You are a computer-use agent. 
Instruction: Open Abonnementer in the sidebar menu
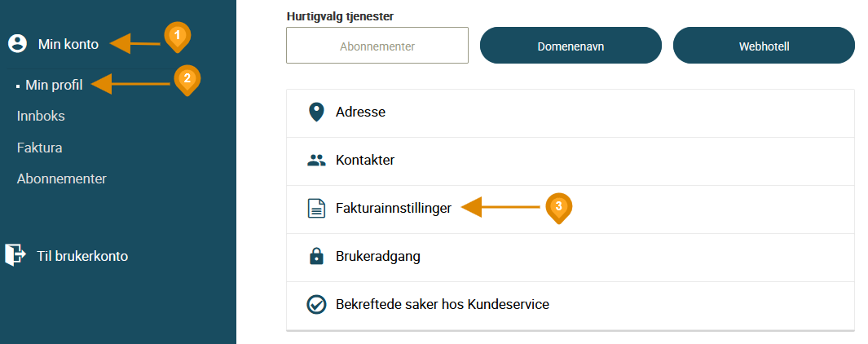click(61, 179)
